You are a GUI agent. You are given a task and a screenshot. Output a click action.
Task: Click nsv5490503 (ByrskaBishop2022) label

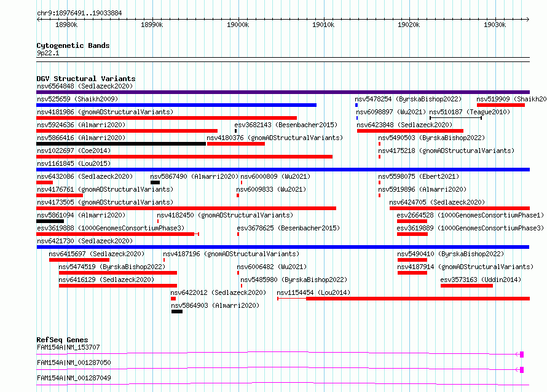tap(431, 138)
